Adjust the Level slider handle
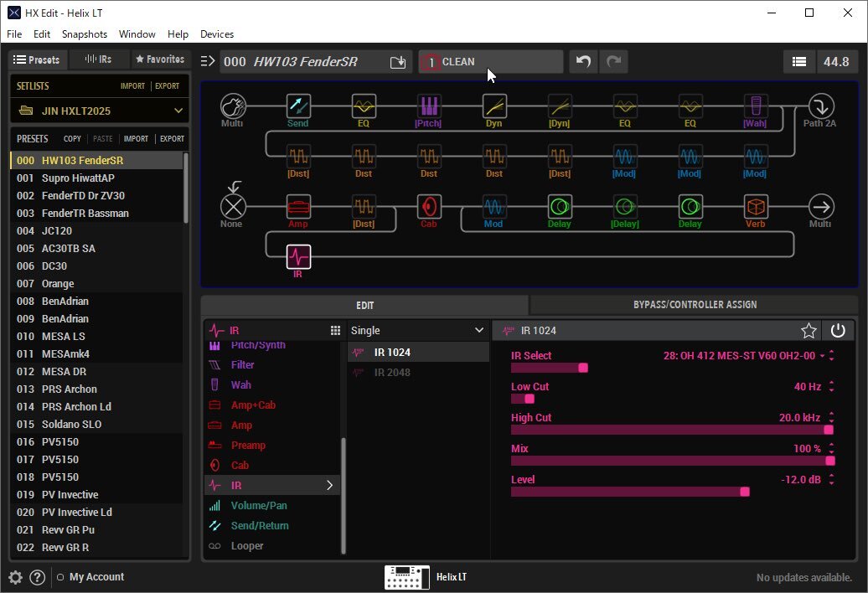Image resolution: width=868 pixels, height=593 pixels. point(744,492)
